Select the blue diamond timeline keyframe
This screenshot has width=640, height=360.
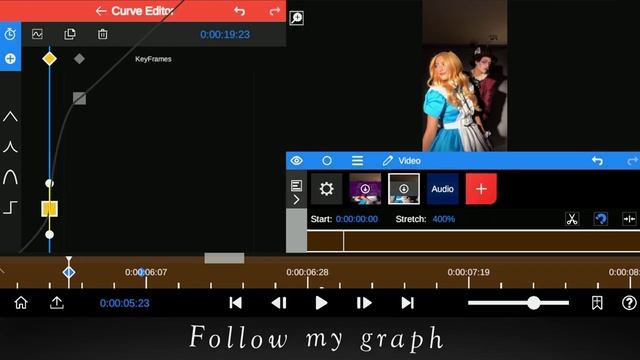(x=69, y=272)
